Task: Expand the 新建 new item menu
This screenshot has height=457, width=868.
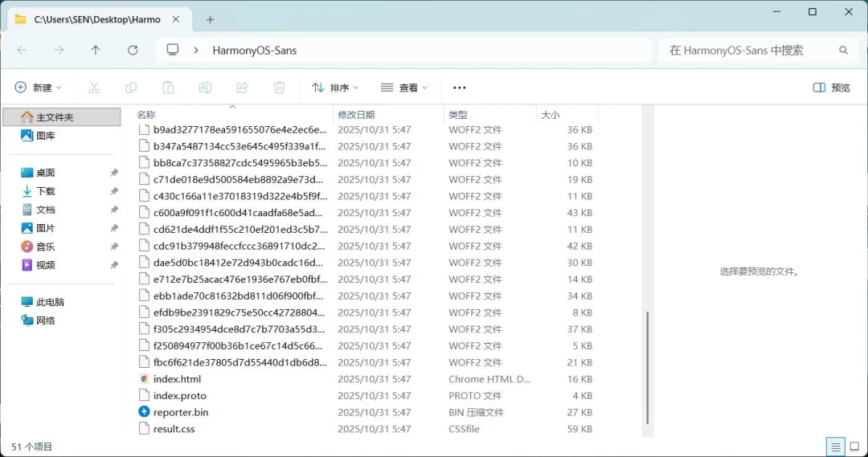Action: click(x=39, y=88)
